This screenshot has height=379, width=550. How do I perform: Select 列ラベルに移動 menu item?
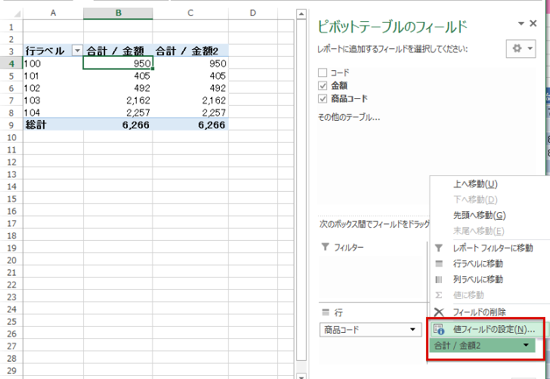pos(478,279)
